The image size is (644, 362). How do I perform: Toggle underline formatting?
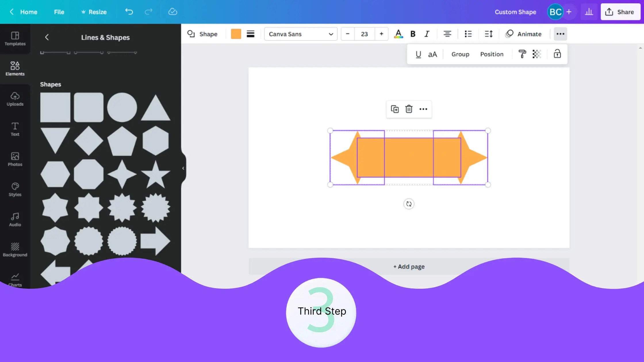[418, 54]
